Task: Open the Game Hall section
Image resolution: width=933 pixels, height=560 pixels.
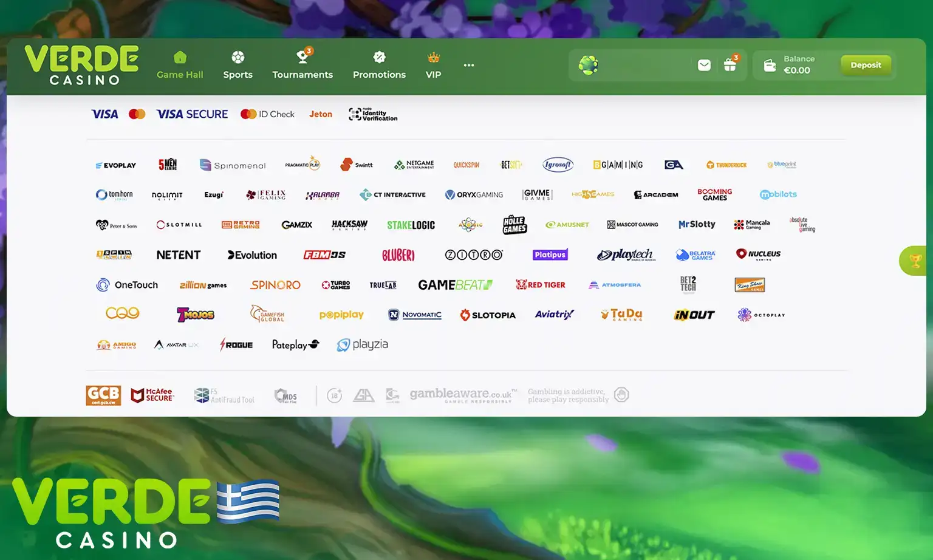Action: [180, 66]
